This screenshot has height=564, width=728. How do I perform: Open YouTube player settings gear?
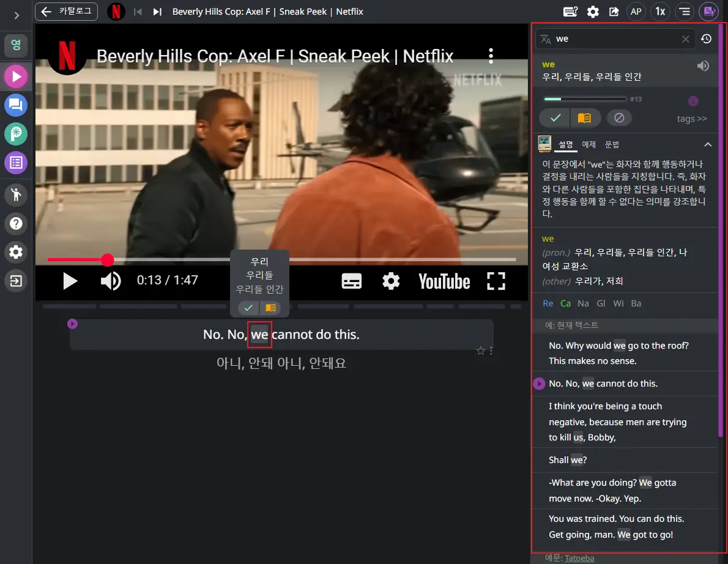click(x=391, y=281)
